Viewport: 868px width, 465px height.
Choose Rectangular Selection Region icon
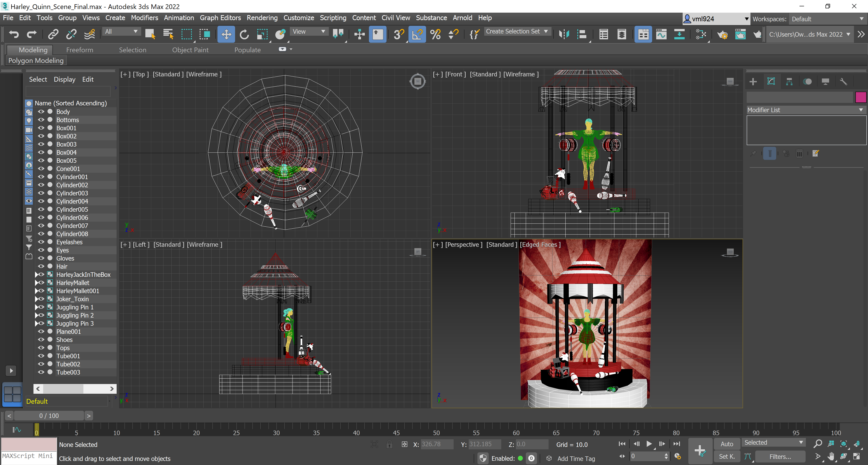point(186,34)
